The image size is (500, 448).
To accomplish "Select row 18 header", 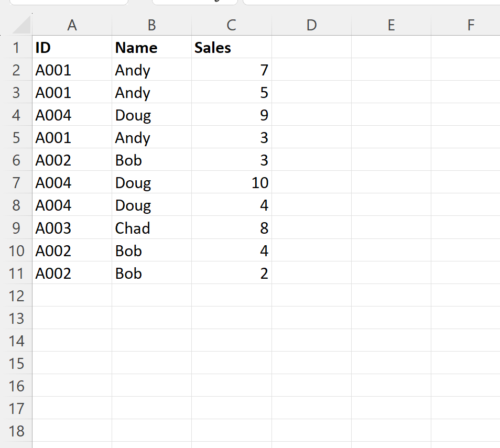I will [x=16, y=431].
